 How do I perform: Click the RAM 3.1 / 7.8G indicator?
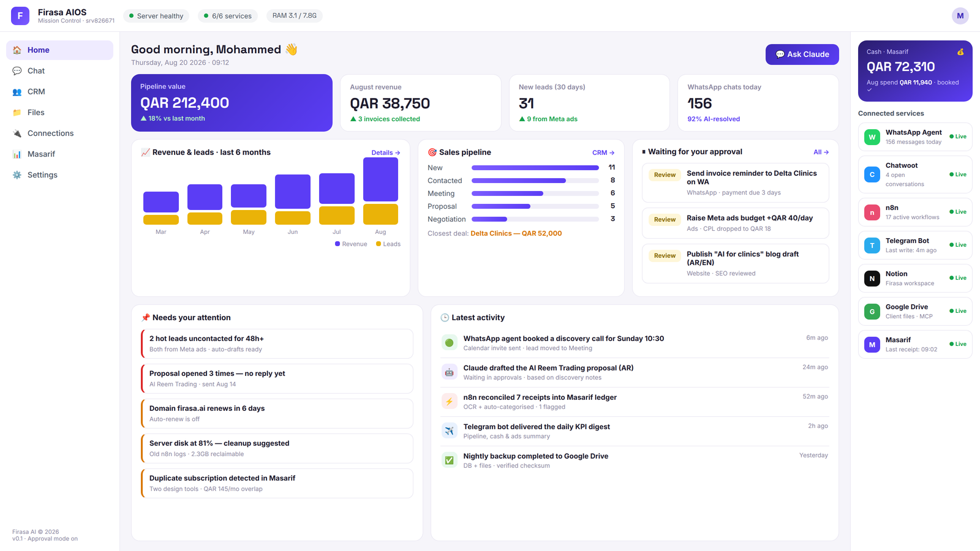tap(295, 16)
